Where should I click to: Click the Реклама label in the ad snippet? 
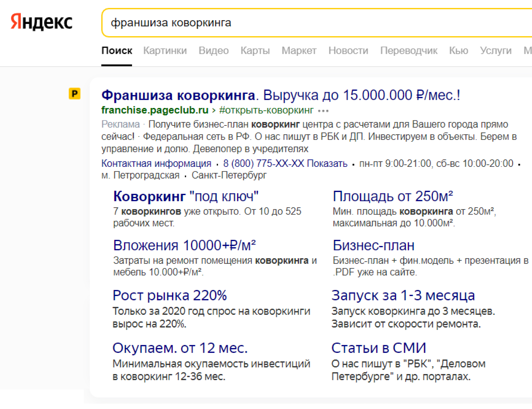click(121, 124)
